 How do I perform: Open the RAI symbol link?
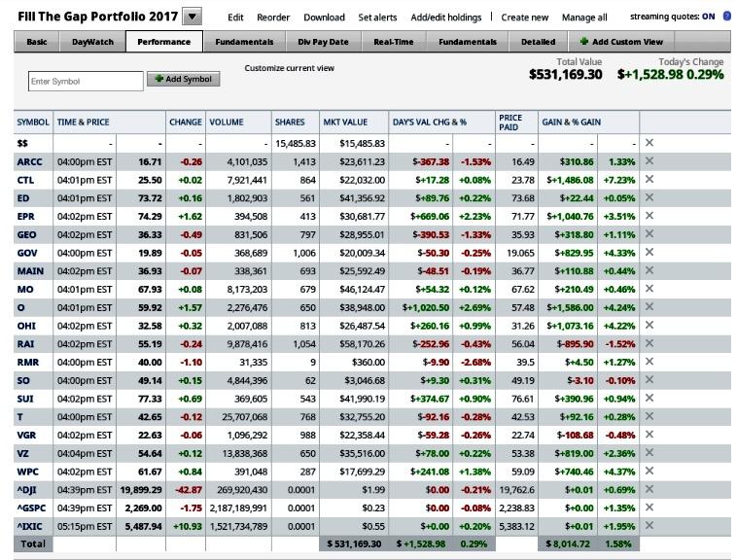coord(25,344)
